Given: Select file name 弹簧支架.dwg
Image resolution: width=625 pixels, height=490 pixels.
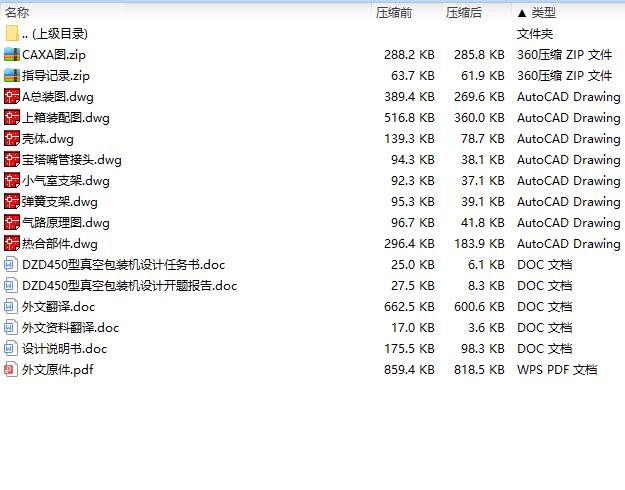Looking at the screenshot, I should (60, 202).
